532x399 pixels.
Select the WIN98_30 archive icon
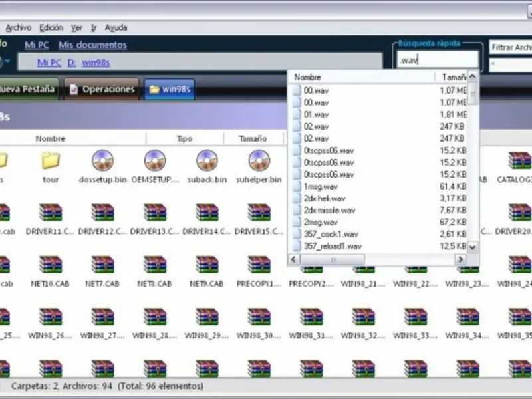(259, 317)
